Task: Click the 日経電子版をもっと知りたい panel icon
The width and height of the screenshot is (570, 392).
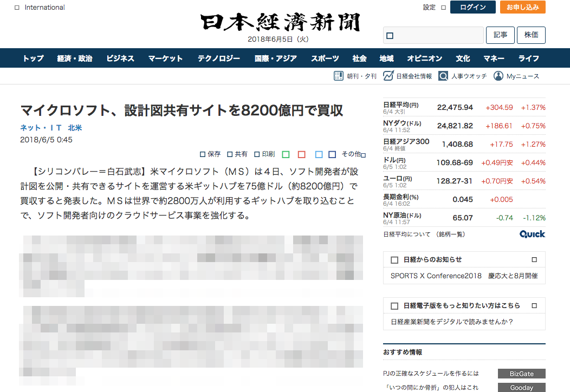Action: 394,306
